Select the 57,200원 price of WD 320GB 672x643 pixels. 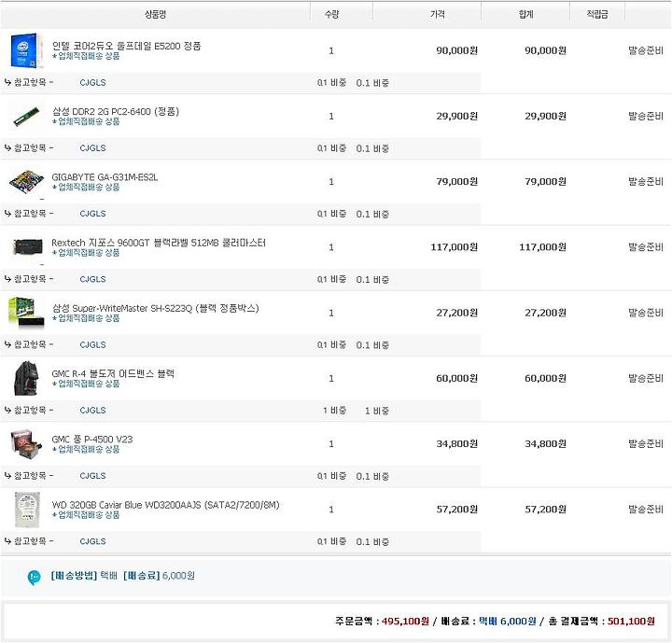pyautogui.click(x=456, y=510)
